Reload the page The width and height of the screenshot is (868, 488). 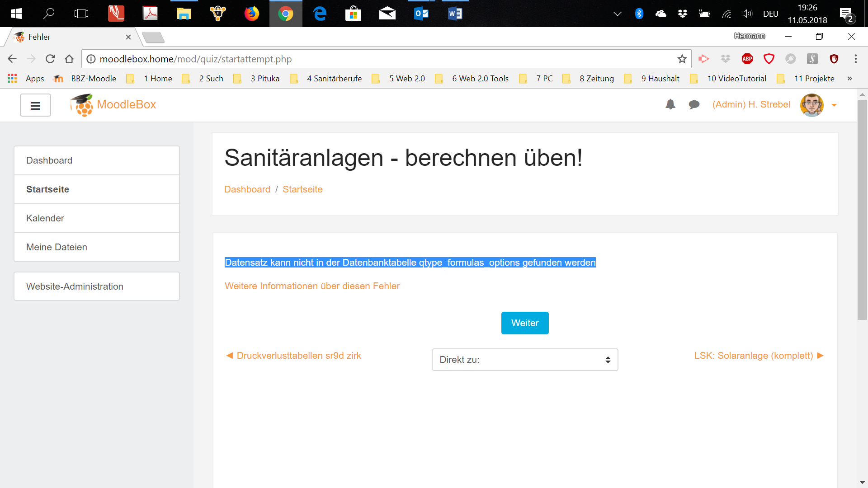[x=50, y=59]
